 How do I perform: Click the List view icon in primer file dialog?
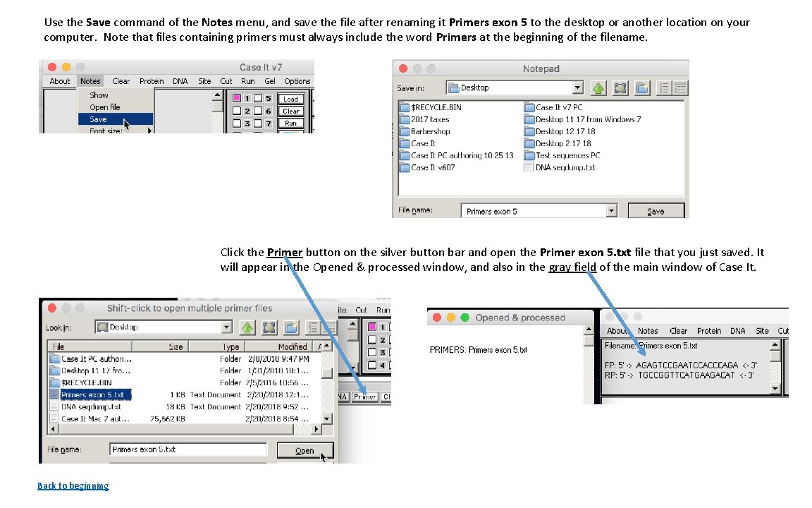[313, 327]
